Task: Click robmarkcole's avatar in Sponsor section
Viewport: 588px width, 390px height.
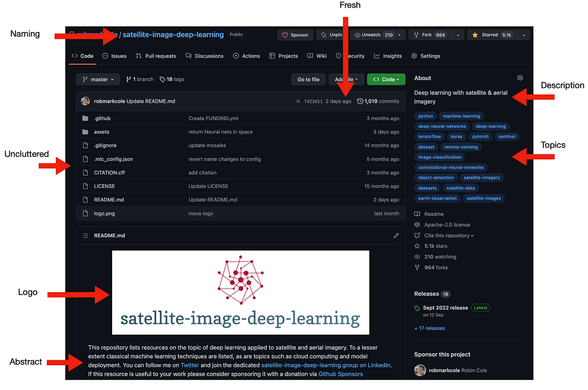Action: click(420, 370)
